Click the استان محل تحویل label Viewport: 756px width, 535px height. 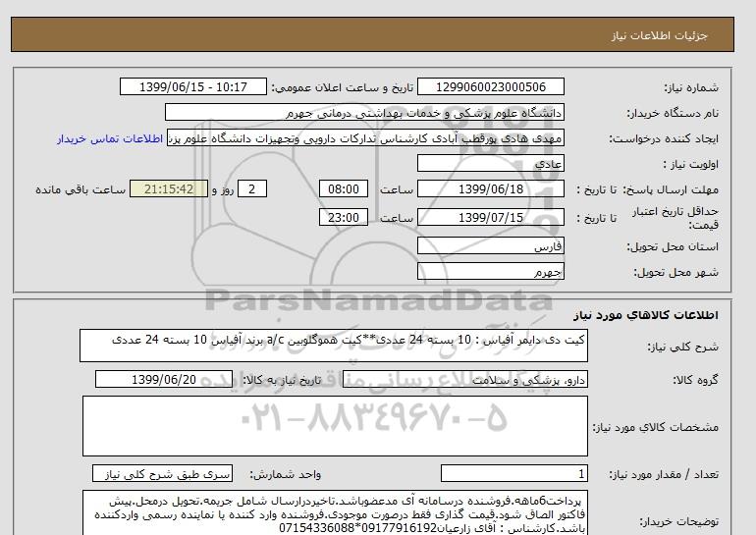673,246
